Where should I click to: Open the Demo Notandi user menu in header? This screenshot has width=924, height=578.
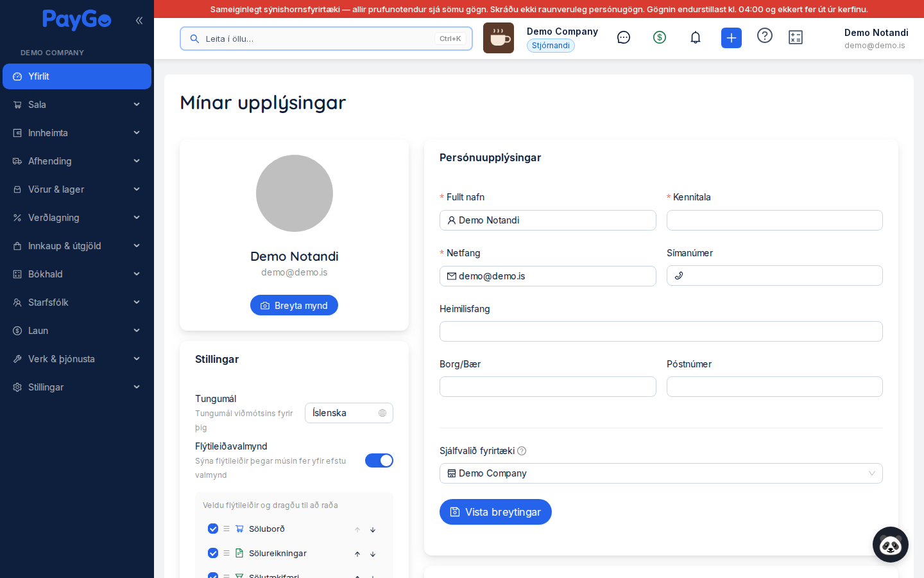tap(876, 39)
